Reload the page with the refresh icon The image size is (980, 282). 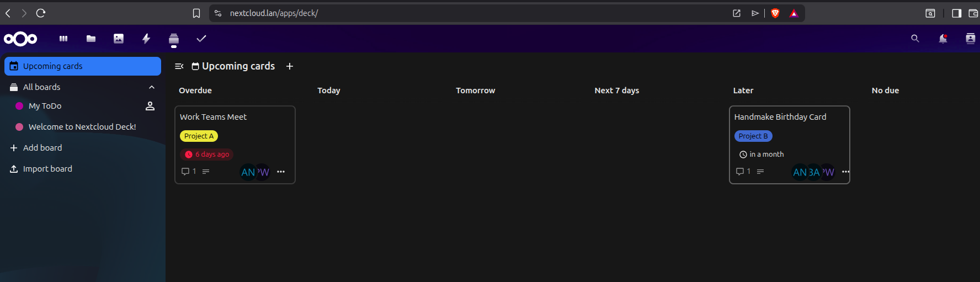pyautogui.click(x=41, y=13)
